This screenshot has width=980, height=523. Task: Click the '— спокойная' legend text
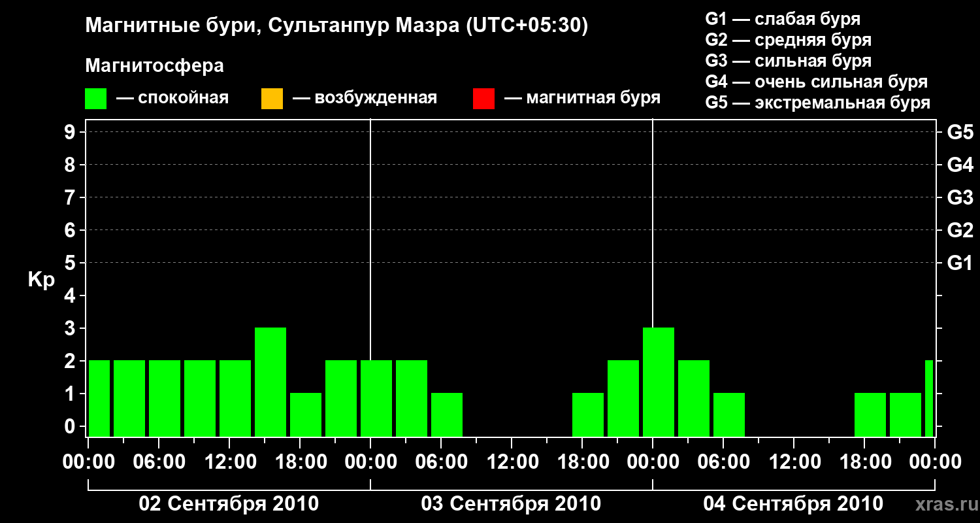[172, 99]
